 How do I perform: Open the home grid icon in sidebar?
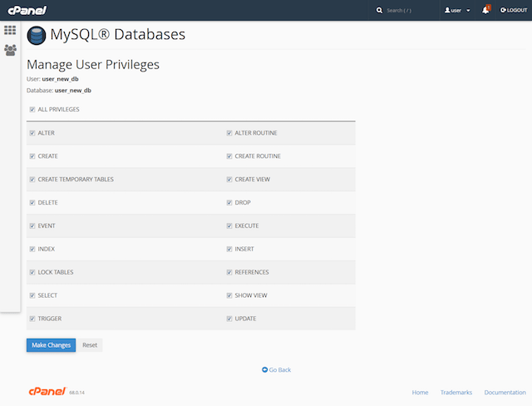(x=10, y=30)
